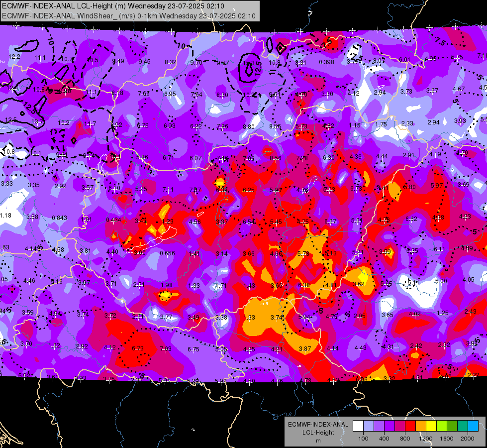The width and height of the screenshot is (487, 448).
Task: Click the wind shear value 0.843
Action: point(59,218)
